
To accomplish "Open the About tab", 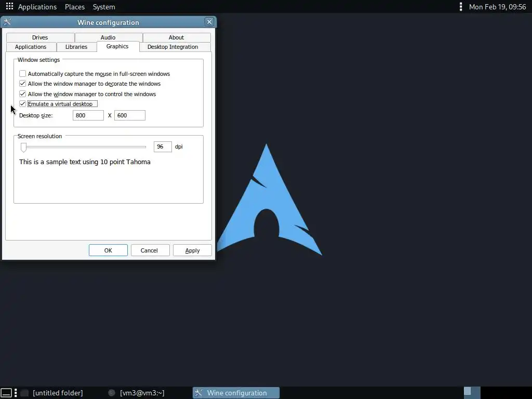I will coord(176,37).
